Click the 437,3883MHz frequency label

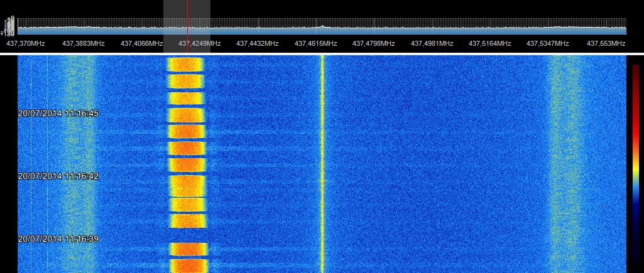pyautogui.click(x=84, y=44)
